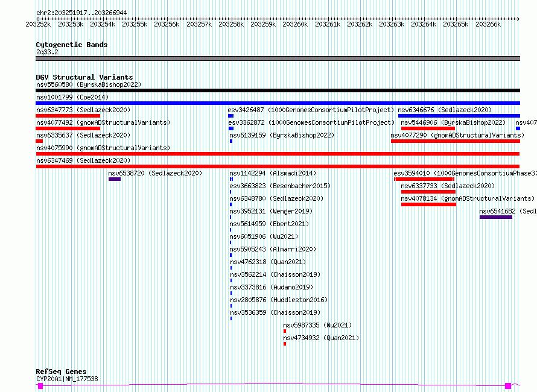The height and width of the screenshot is (392, 537).
Task: Open nsv4075990 (gnomADStructuralVariants) label
Action: (x=103, y=148)
